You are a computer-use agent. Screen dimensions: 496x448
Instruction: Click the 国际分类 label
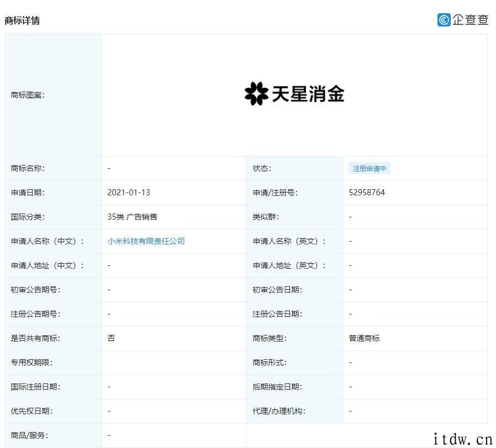click(x=28, y=217)
